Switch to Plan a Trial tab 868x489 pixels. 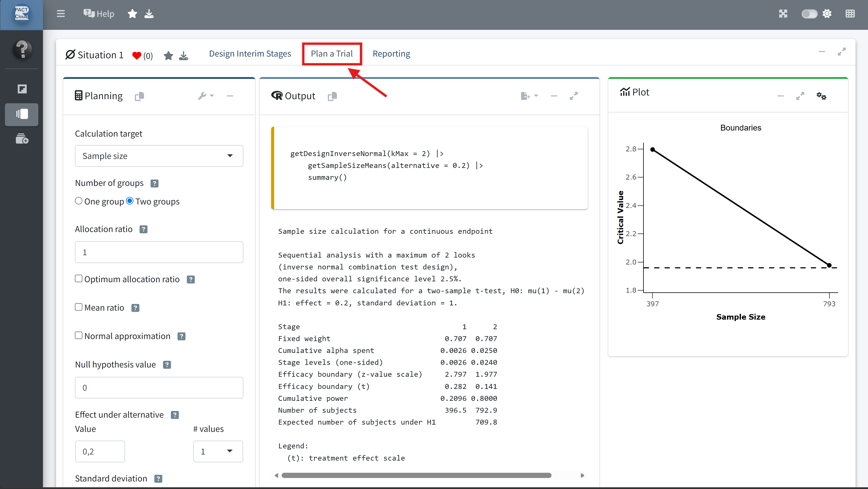[x=332, y=54]
